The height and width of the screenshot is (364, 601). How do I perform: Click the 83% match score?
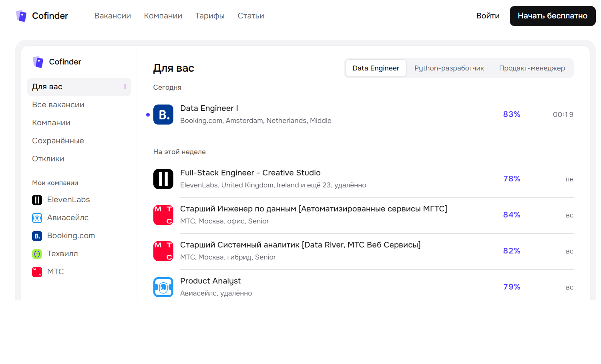[512, 114]
